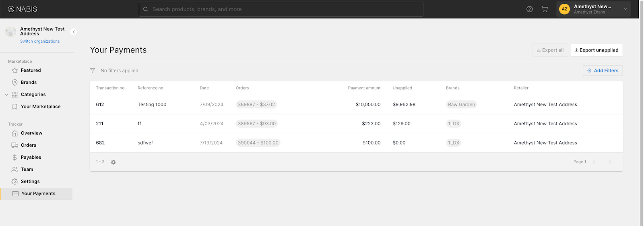The image size is (644, 226).
Task: Collapse the sidebar with the arrow button
Action: tap(74, 32)
